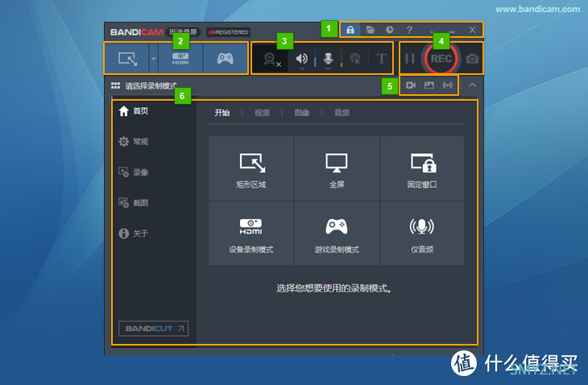
Task: Select rectangle screen recording mode in toolbar
Action: pyautogui.click(x=127, y=59)
